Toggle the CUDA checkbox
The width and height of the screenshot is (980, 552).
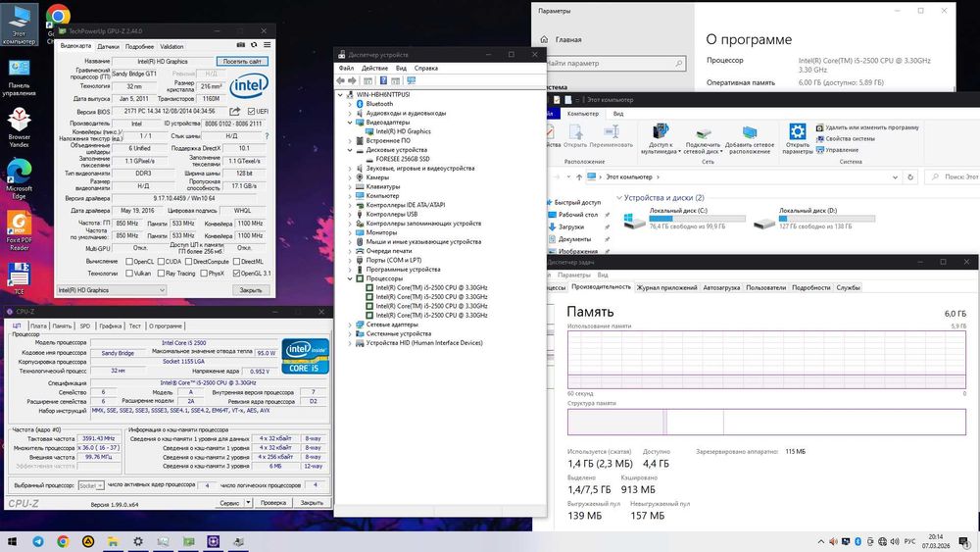161,262
